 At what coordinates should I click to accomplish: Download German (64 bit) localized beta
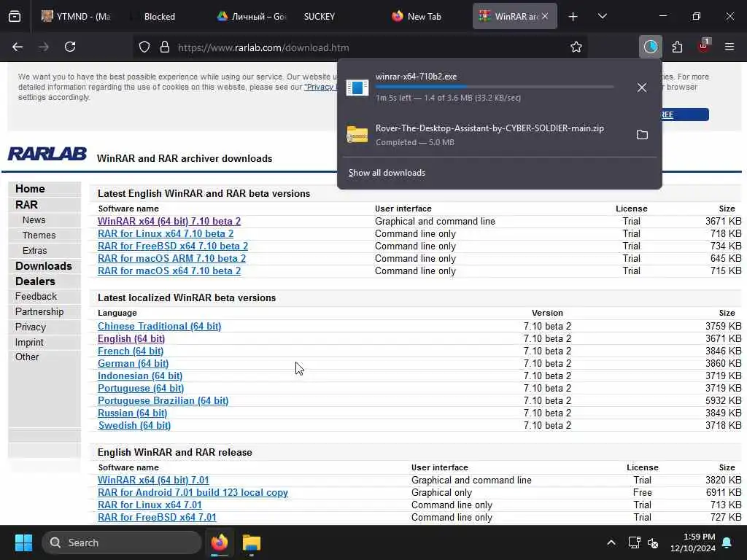click(133, 363)
